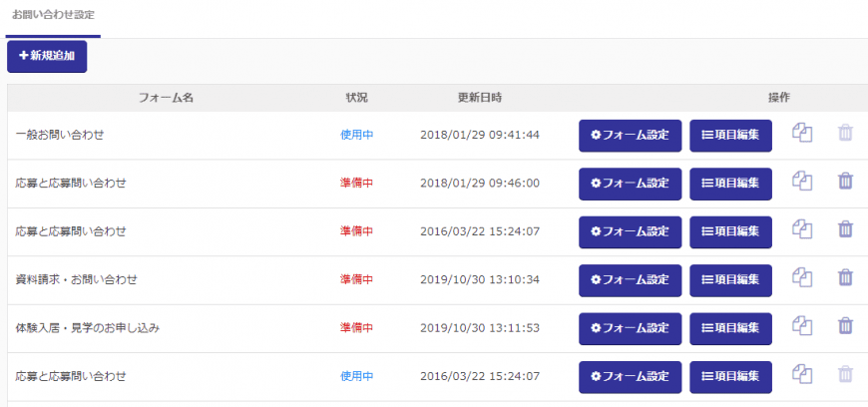Viewport: 868px width, 407px height.
Task: Click the フォーム名 column header
Action: pyautogui.click(x=166, y=98)
